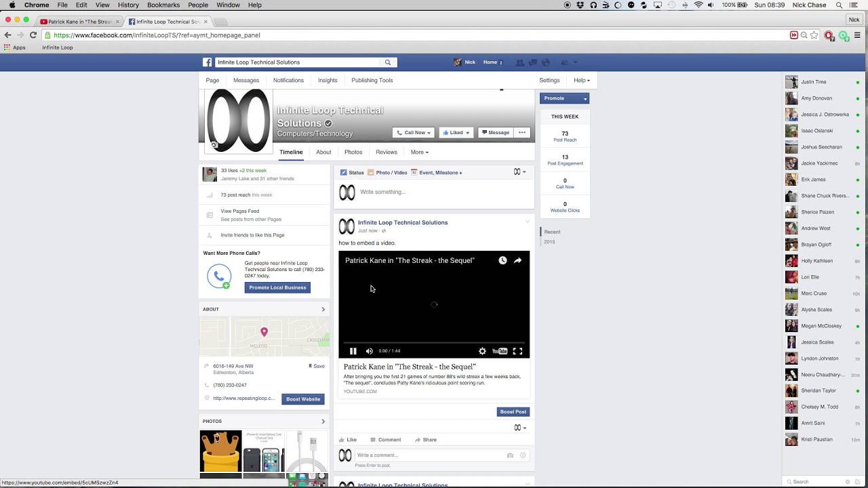Change posting identity in status composer
Screen dimensions: 868x488
519,172
